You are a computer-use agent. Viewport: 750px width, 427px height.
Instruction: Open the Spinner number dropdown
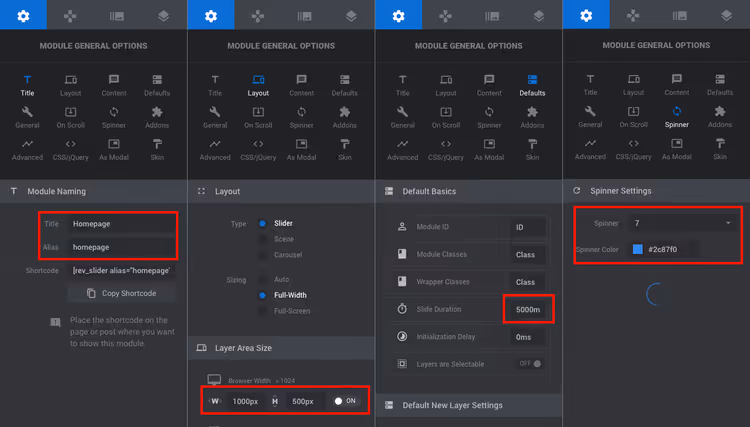[x=683, y=223]
